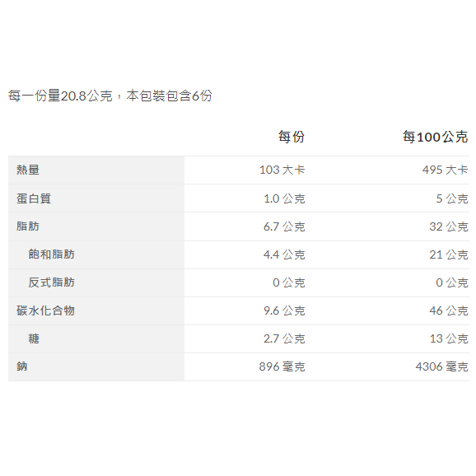The height and width of the screenshot is (476, 476).
Task: Select the 2.7 公克 sugar value
Action: 284,338
